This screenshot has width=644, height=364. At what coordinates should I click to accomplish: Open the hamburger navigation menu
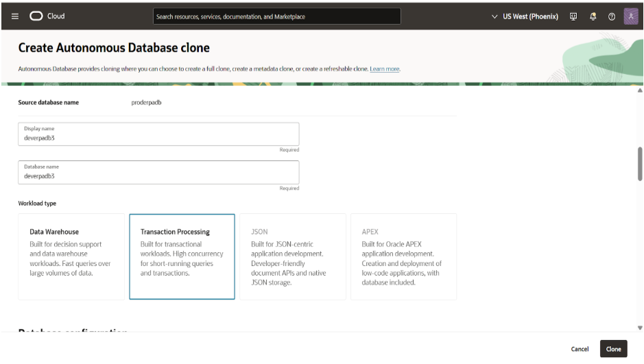click(15, 16)
